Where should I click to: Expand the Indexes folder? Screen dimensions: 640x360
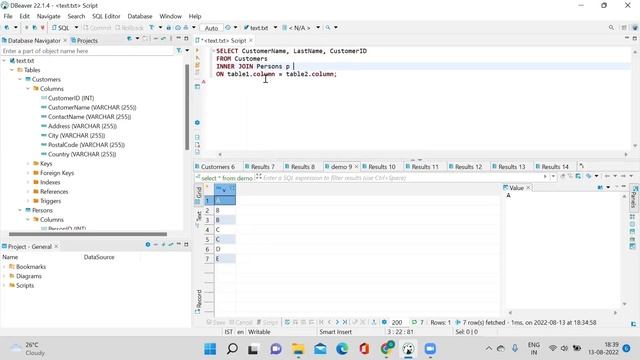click(x=28, y=182)
